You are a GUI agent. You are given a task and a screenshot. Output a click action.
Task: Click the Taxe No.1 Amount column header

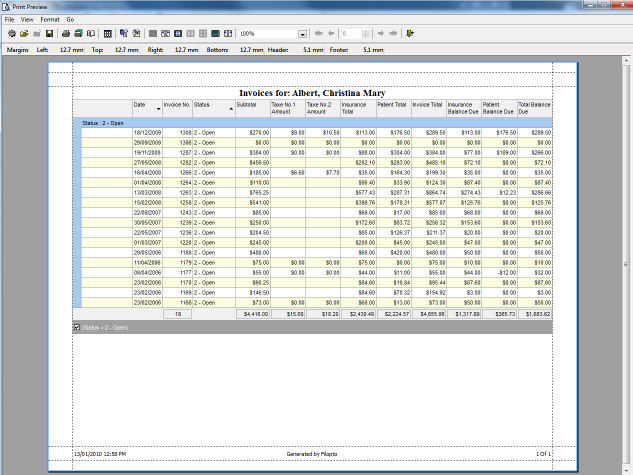pos(288,109)
